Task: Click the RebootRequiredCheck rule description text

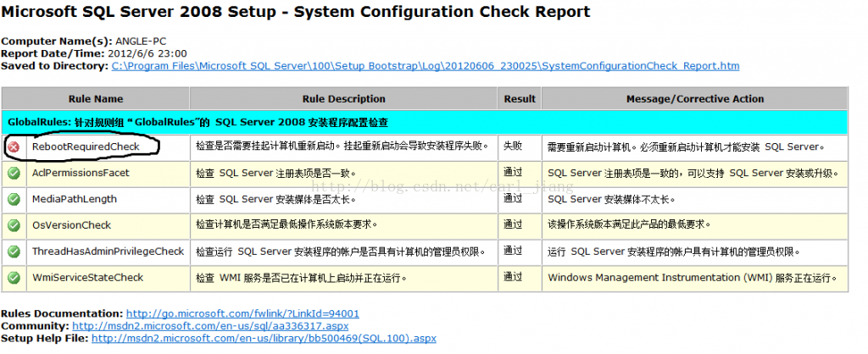Action: click(343, 146)
